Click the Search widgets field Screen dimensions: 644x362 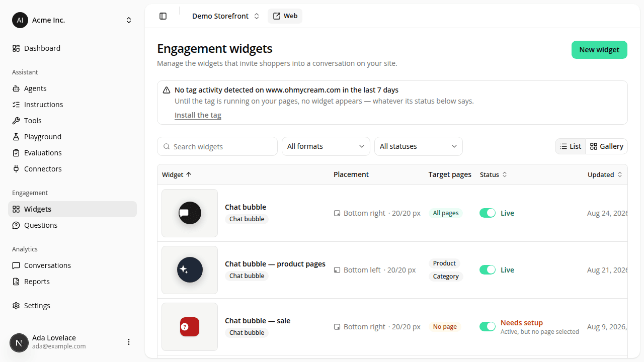pyautogui.click(x=217, y=146)
